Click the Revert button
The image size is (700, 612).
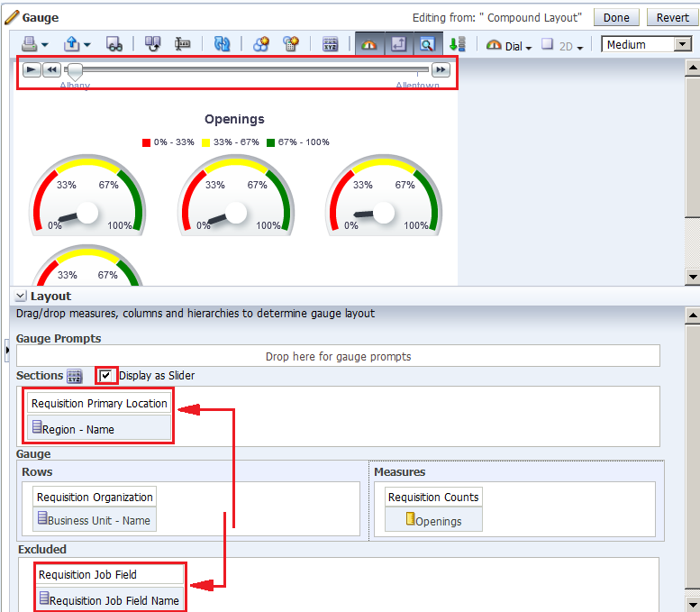(x=673, y=18)
